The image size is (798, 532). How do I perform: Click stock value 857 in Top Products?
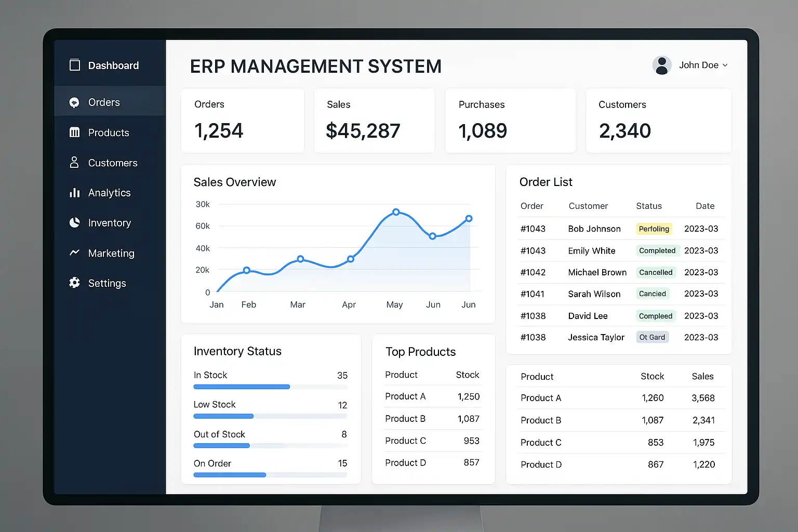point(471,462)
